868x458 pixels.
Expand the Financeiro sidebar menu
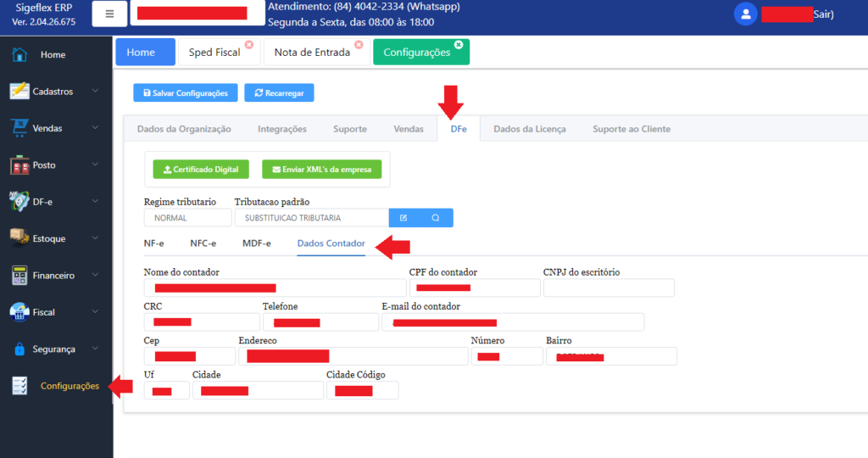(95, 276)
